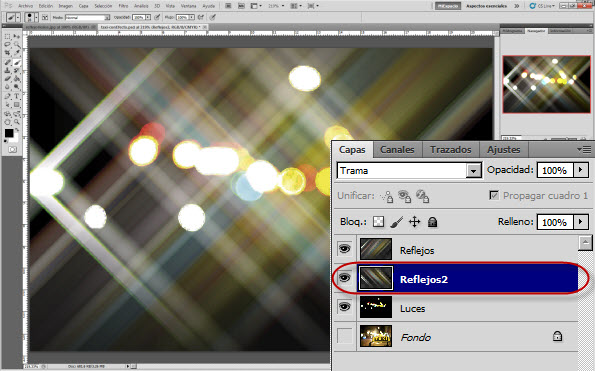Select the Lasso tool

pyautogui.click(x=7, y=45)
